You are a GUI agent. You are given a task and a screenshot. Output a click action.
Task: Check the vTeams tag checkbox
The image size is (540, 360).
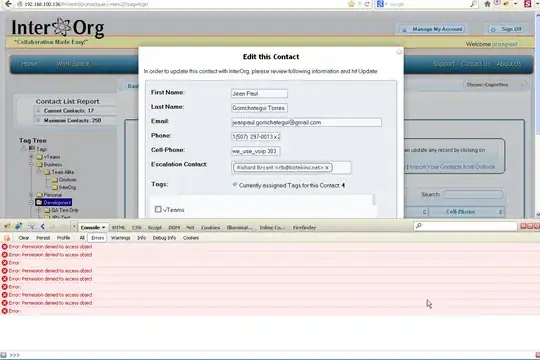(x=158, y=209)
